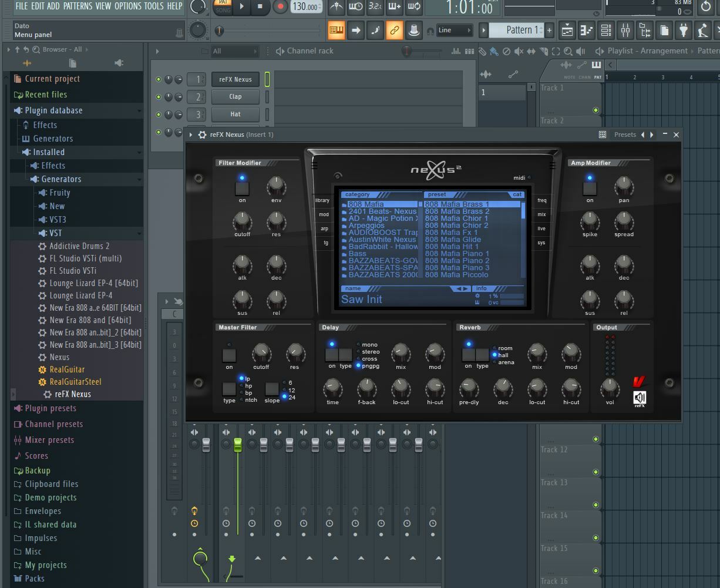Toggle the Delay on button
The width and height of the screenshot is (720, 588).
(332, 354)
